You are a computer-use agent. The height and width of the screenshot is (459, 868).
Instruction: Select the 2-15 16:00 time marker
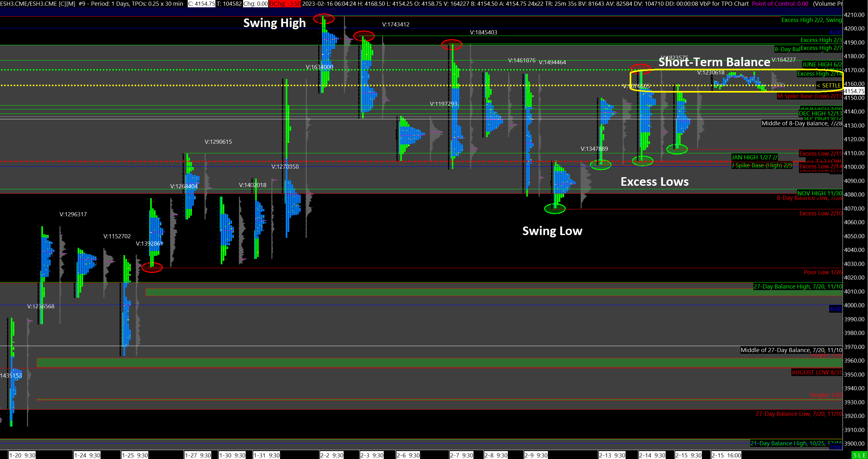[x=726, y=455]
